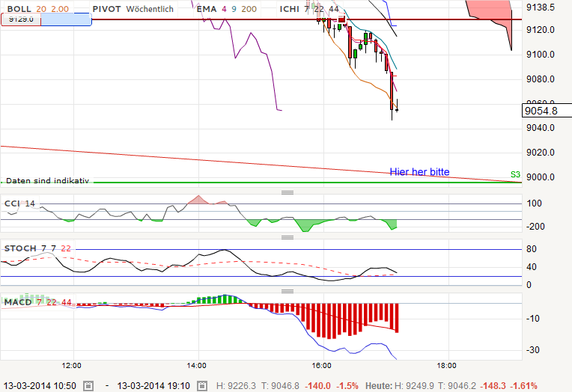Click the STOCH 7 7 22 indicator label
This screenshot has height=392, width=572.
(37, 248)
